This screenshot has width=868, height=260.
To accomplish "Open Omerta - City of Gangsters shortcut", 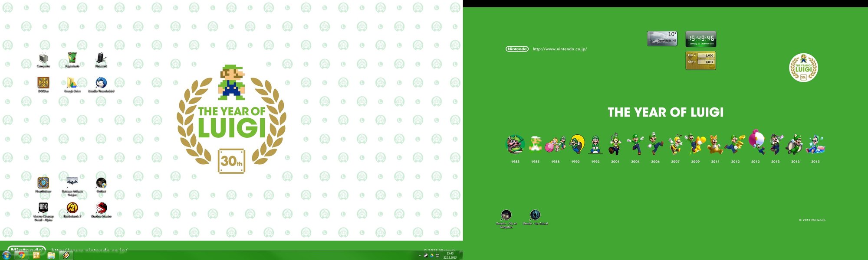I will point(506,215).
